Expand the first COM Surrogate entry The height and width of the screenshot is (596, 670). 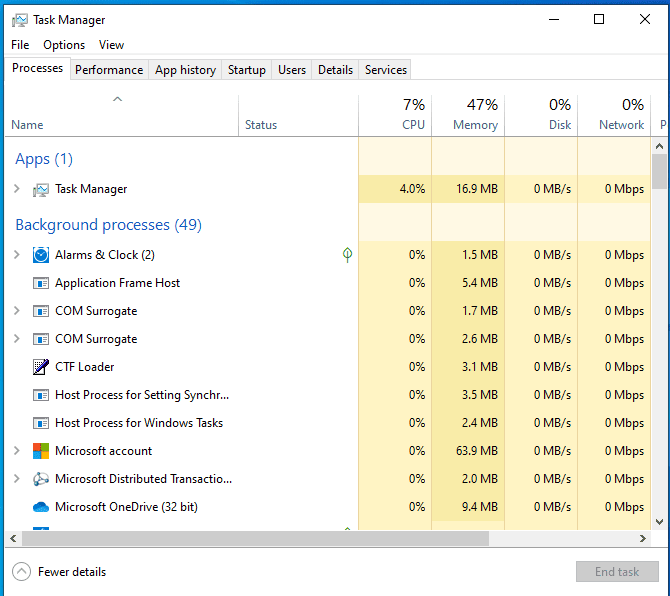point(17,311)
